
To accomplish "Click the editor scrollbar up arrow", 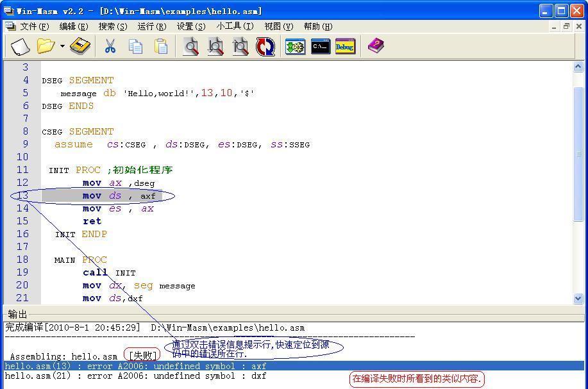I will [x=578, y=67].
